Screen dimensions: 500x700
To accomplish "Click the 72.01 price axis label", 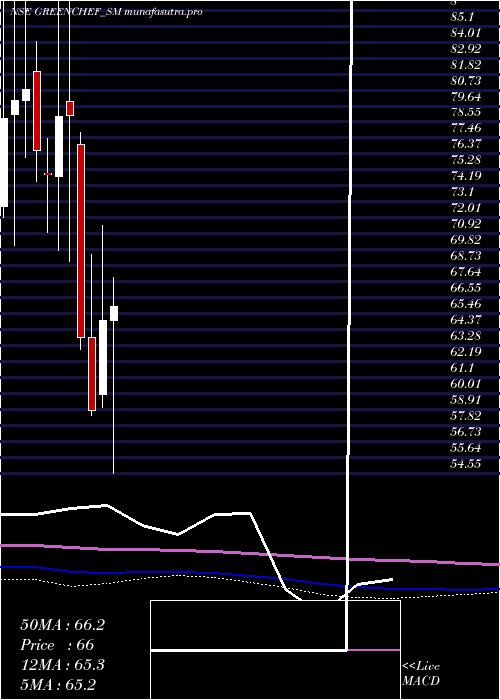I will (x=466, y=208).
